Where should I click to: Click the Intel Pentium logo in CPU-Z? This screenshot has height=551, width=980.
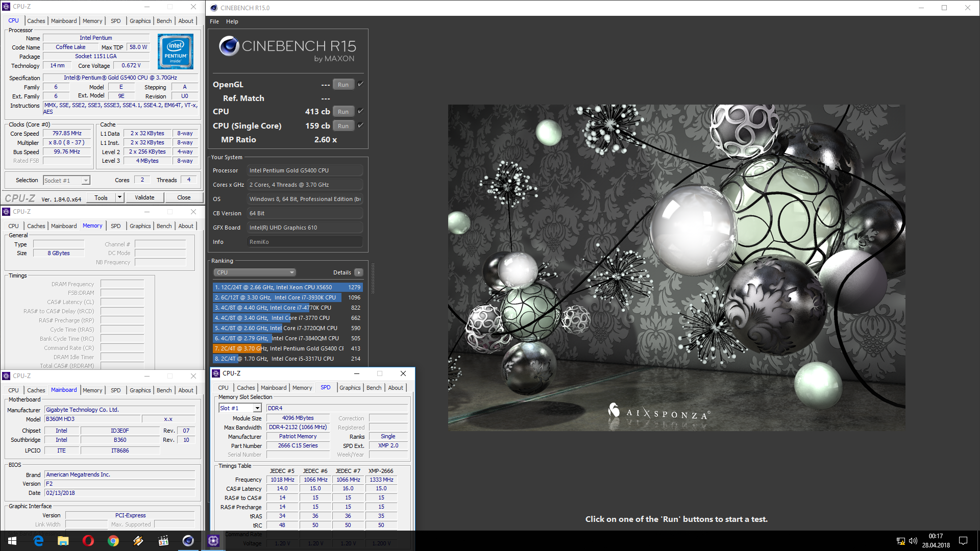click(176, 51)
